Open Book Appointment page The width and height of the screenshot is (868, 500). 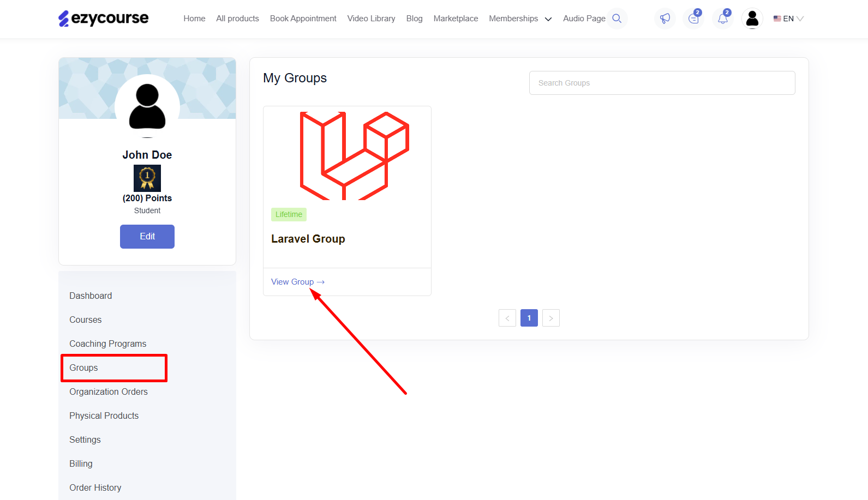pos(303,19)
